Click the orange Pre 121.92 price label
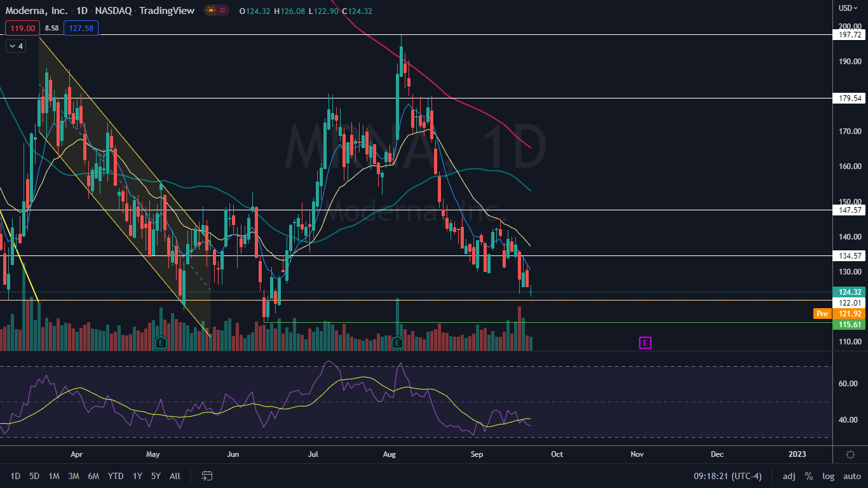 pos(841,313)
